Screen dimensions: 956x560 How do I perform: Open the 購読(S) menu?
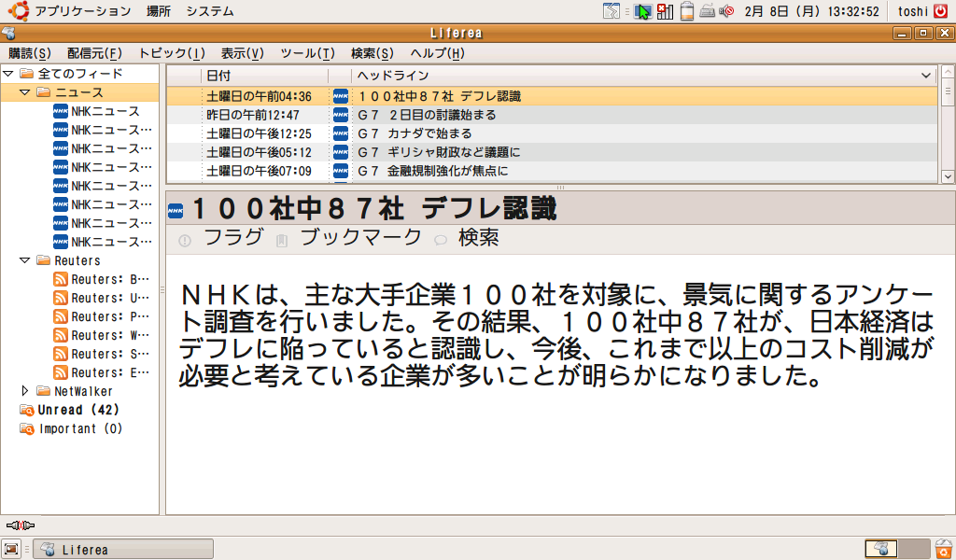[30, 53]
